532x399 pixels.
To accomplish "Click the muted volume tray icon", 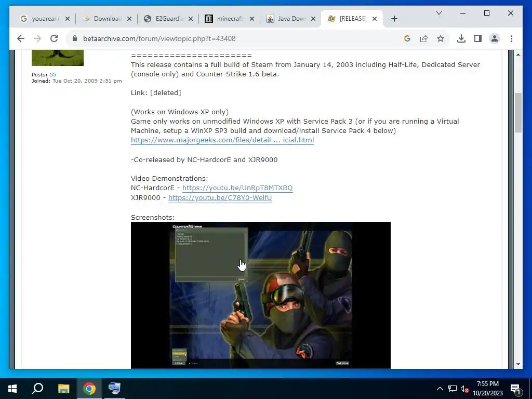I will [x=464, y=389].
